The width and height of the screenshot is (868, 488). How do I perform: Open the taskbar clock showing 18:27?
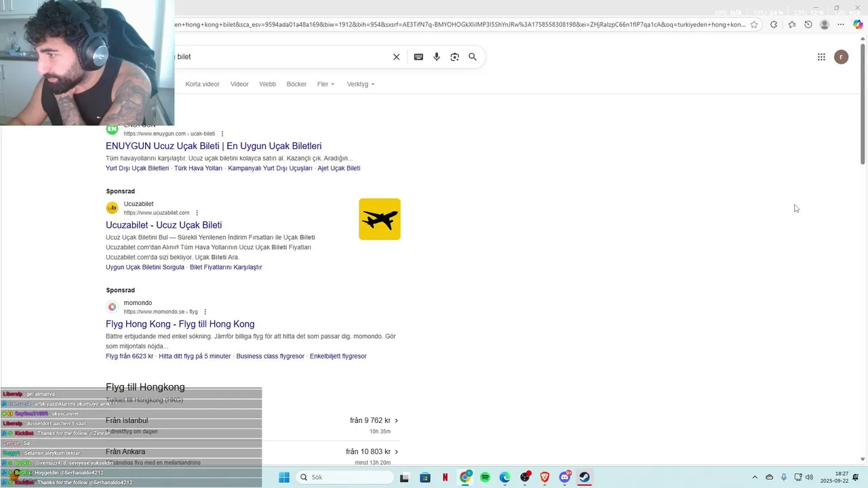(x=834, y=477)
